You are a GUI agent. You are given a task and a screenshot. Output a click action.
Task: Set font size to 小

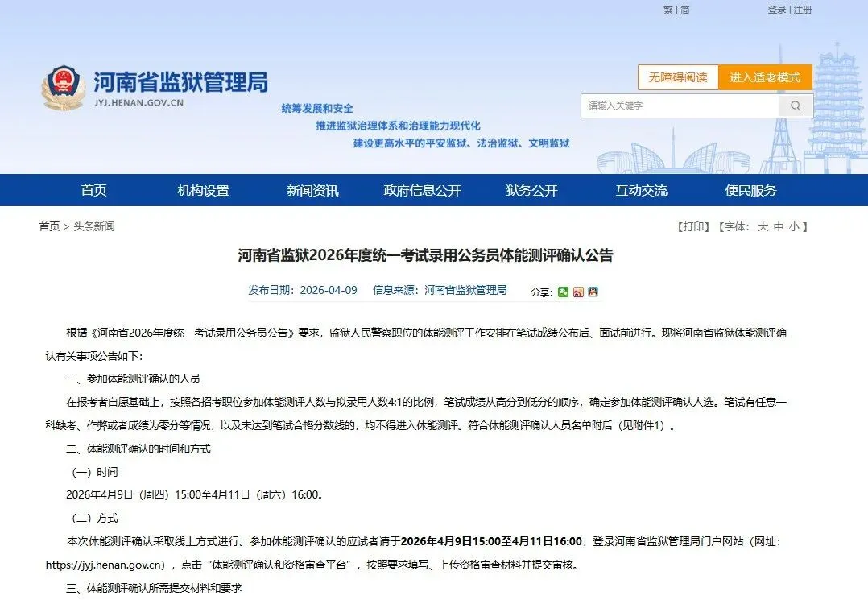pyautogui.click(x=794, y=226)
